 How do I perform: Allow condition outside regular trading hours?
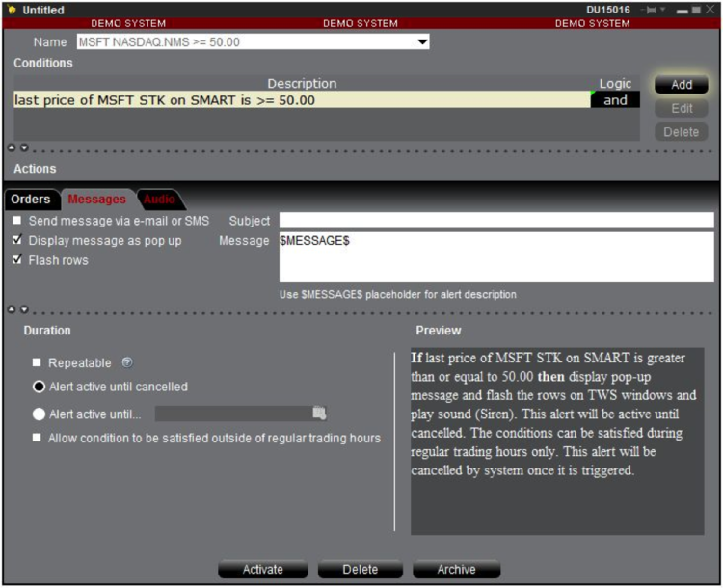[x=37, y=438]
